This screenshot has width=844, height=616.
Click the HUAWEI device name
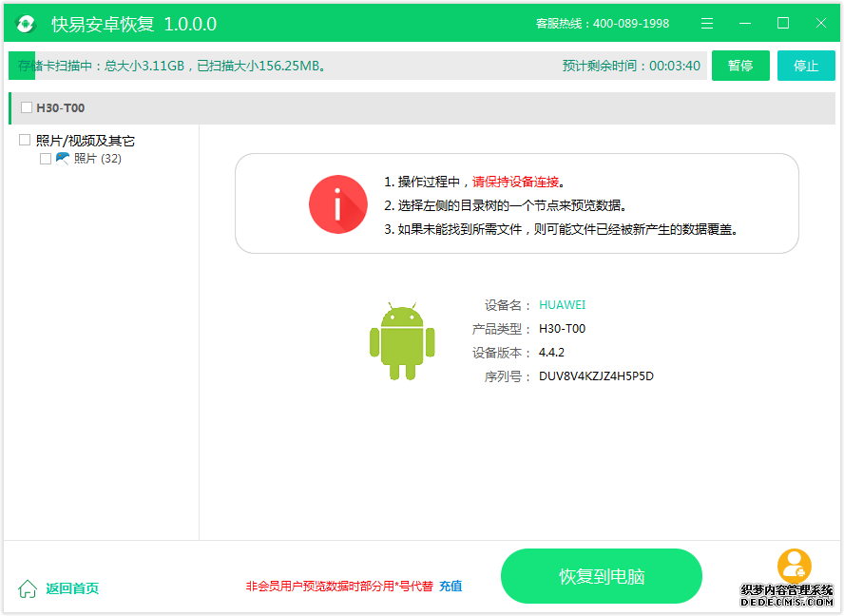pyautogui.click(x=562, y=305)
